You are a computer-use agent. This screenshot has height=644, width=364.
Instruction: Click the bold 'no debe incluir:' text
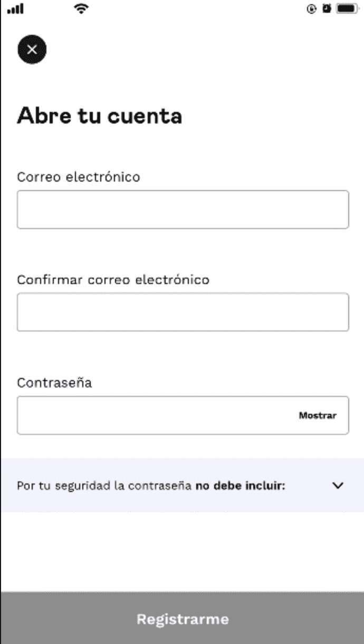pyautogui.click(x=241, y=486)
